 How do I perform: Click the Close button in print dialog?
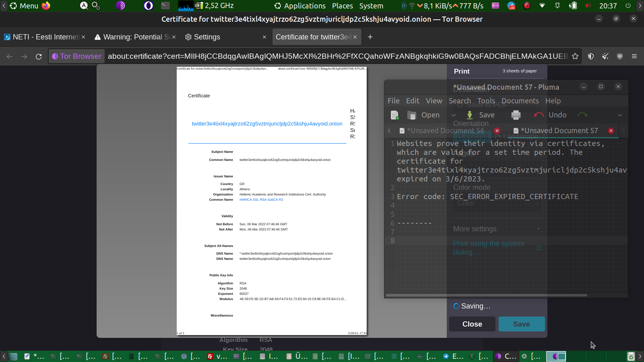[472, 324]
